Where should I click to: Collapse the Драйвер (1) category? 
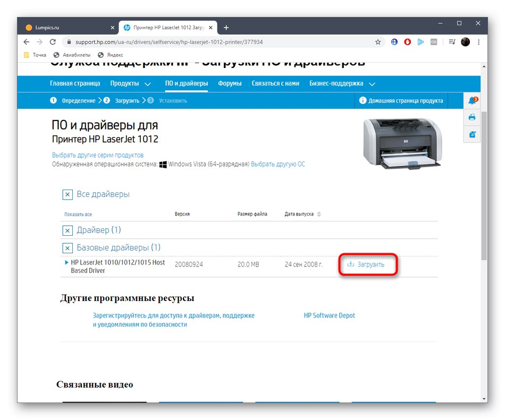[68, 230]
